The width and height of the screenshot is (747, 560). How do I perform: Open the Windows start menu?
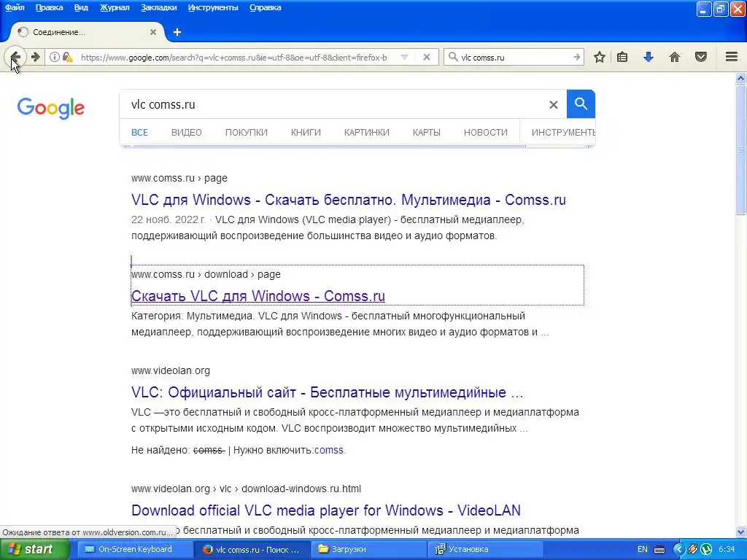(34, 549)
